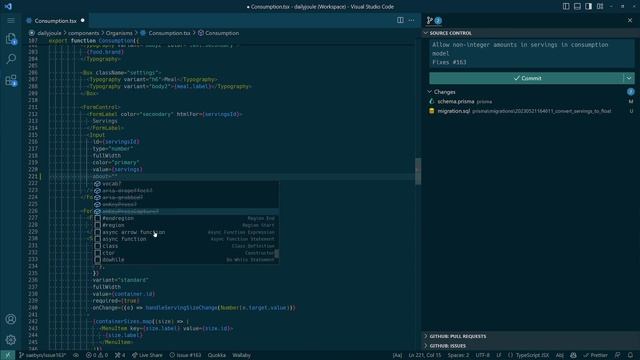This screenshot has height=360, width=640.
Task: Click components in the breadcrumb
Action: pyautogui.click(x=83, y=33)
